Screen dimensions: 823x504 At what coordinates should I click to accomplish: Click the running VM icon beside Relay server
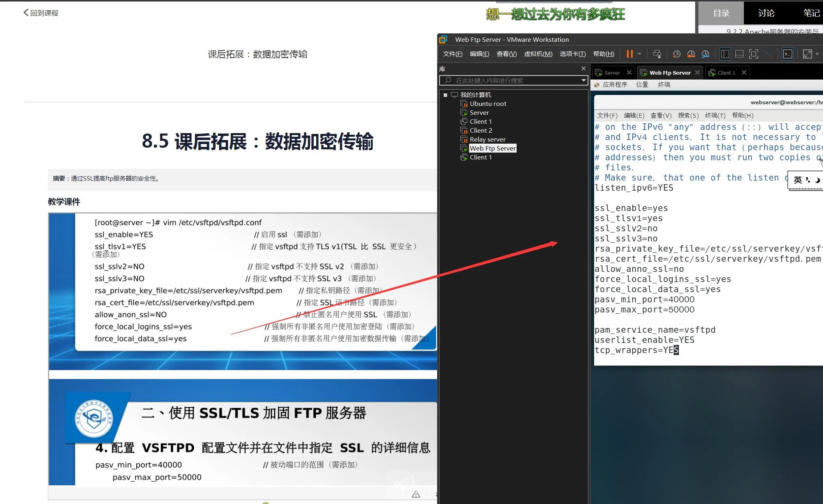[464, 140]
